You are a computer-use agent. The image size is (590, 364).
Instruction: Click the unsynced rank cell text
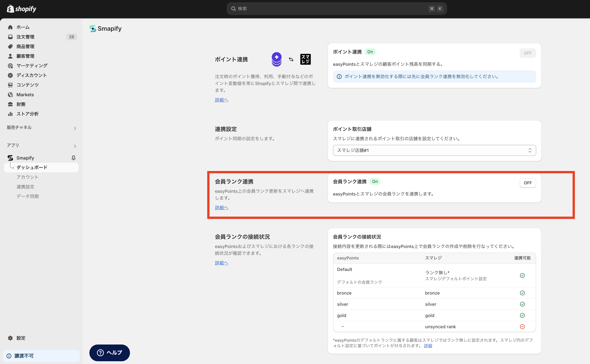pyautogui.click(x=440, y=327)
